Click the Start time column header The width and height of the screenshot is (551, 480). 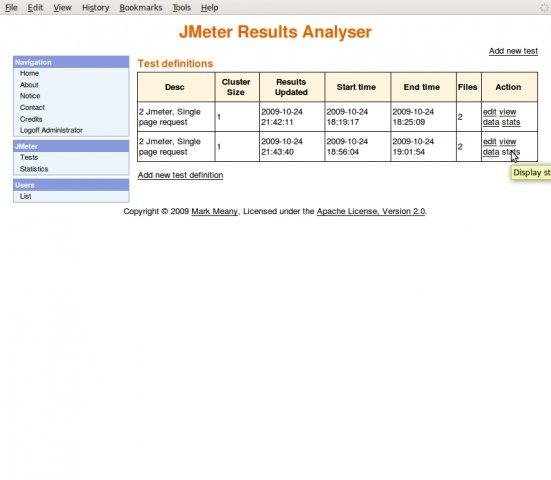[x=357, y=87]
